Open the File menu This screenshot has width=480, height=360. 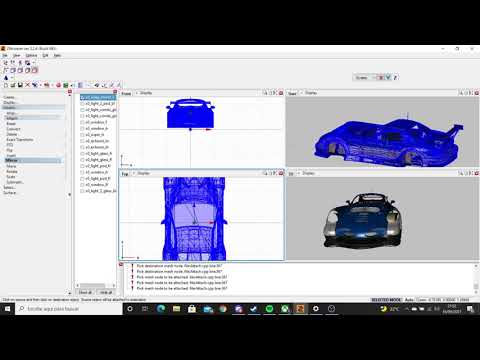(x=5, y=55)
